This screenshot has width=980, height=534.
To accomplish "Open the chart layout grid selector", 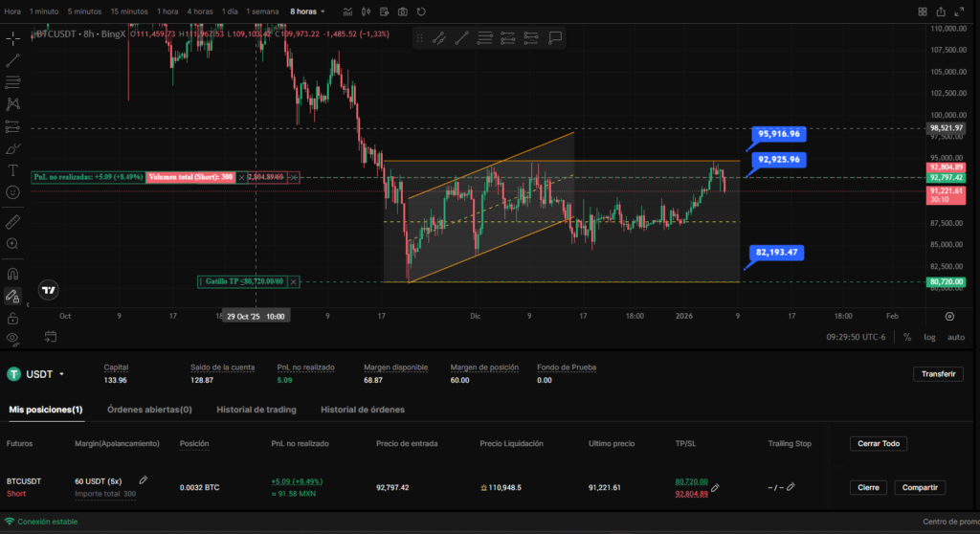I will pos(923,11).
